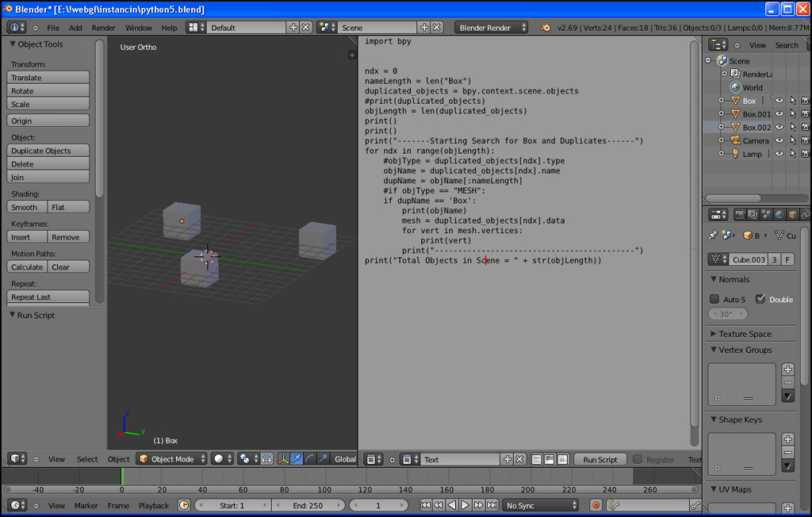Click the rotate manipulator arc icon

point(310,458)
